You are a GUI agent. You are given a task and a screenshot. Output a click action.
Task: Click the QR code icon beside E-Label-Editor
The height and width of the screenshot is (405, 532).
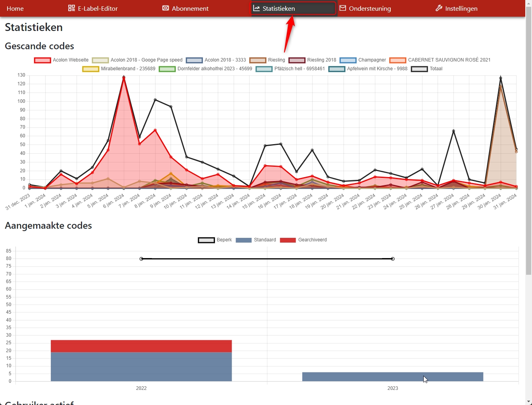[71, 8]
